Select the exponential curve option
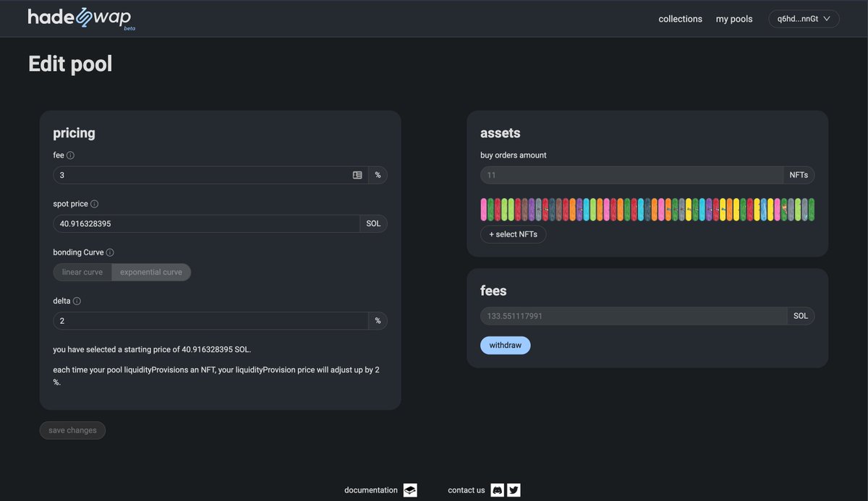 point(151,273)
